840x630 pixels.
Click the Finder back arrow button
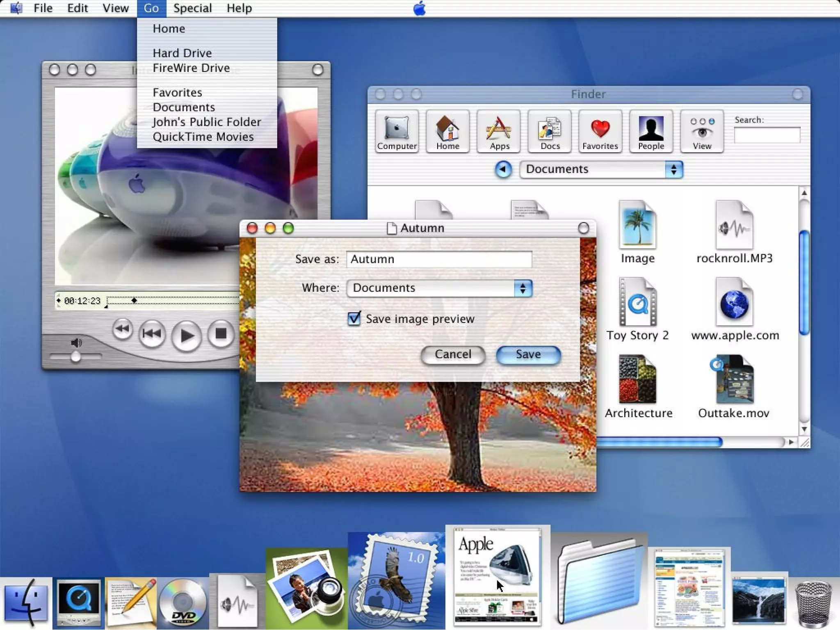tap(503, 169)
